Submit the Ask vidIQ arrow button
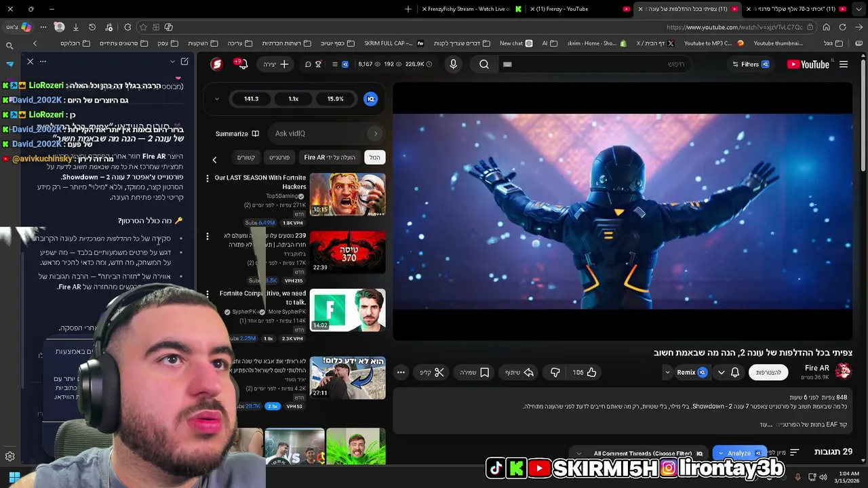The image size is (868, 488). tap(376, 134)
